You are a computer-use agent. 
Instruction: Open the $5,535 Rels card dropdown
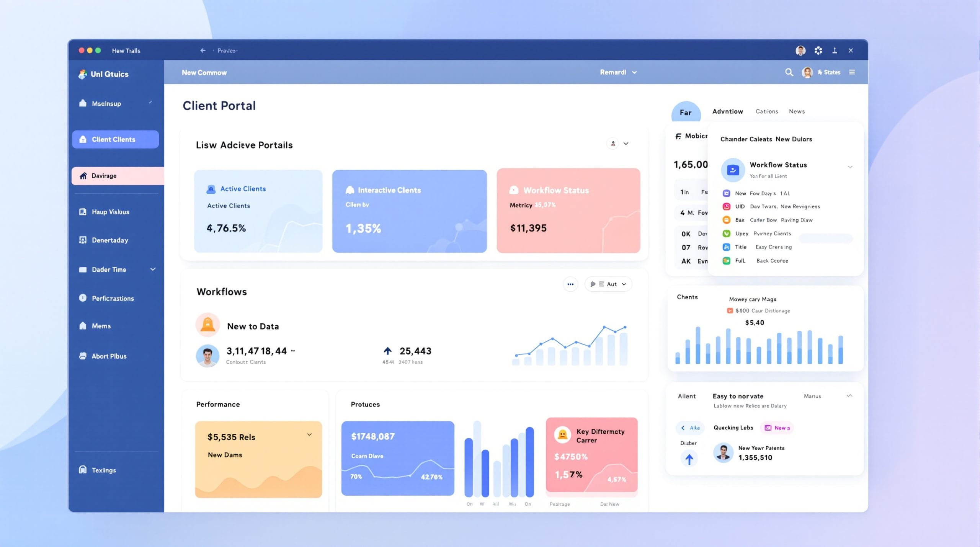(309, 435)
